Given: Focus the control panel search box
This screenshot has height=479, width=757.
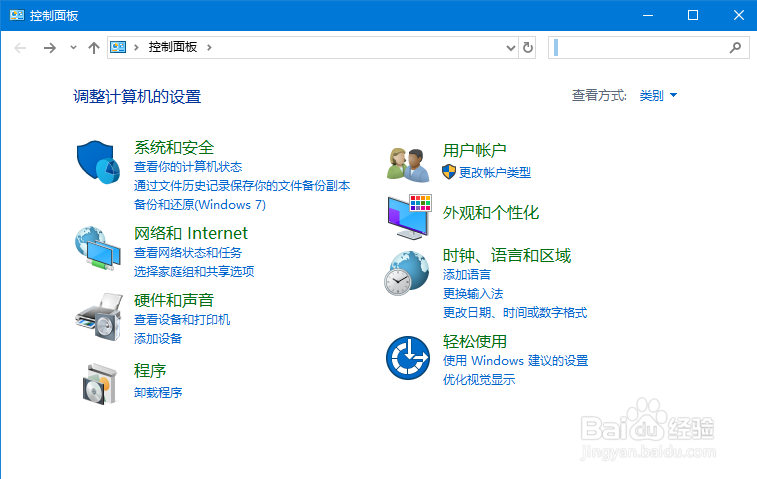Looking at the screenshot, I should [648, 47].
